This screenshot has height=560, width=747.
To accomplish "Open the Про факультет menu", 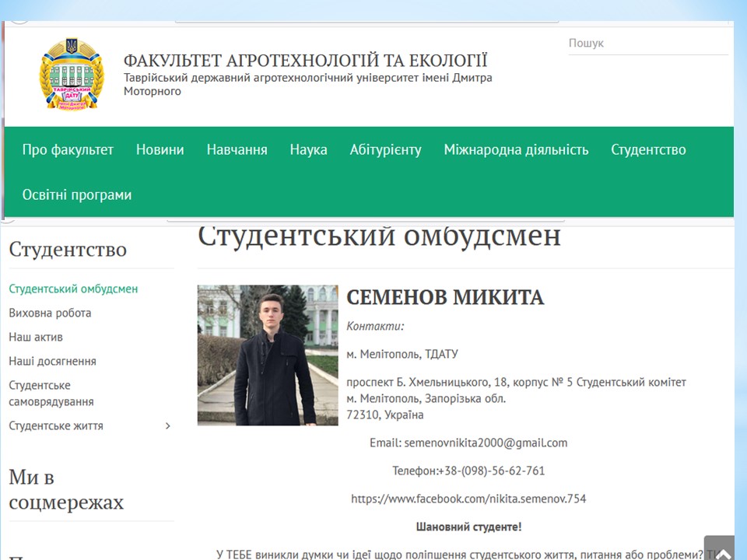I will coord(68,150).
